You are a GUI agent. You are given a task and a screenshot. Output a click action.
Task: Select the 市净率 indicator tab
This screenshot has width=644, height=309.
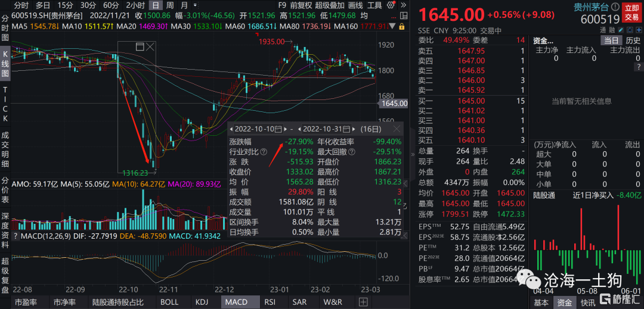(x=64, y=302)
